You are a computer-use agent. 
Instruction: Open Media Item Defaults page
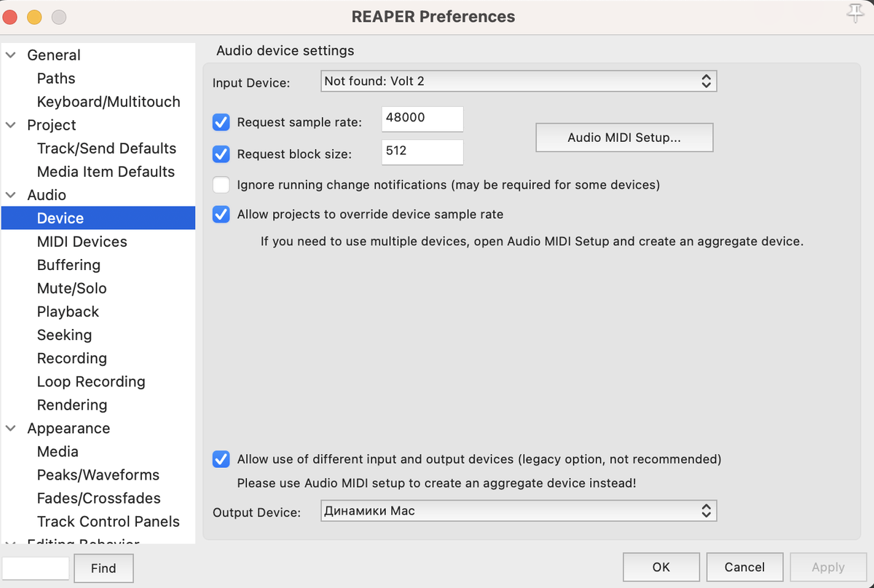pyautogui.click(x=106, y=172)
